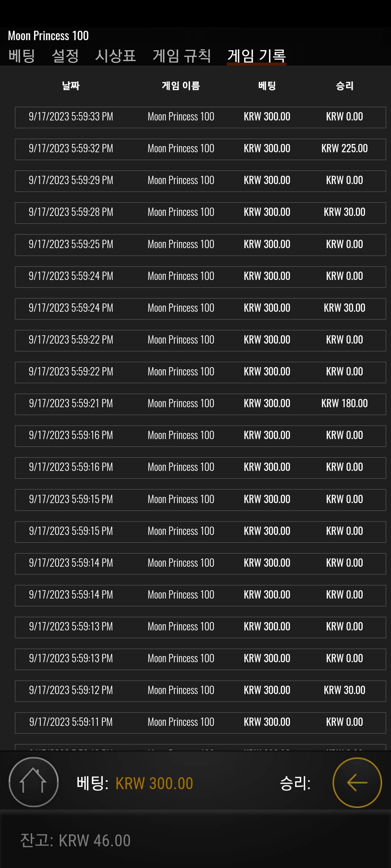Tap the 잔고 KRW 46.00 balance
The width and height of the screenshot is (391, 868).
point(75,841)
